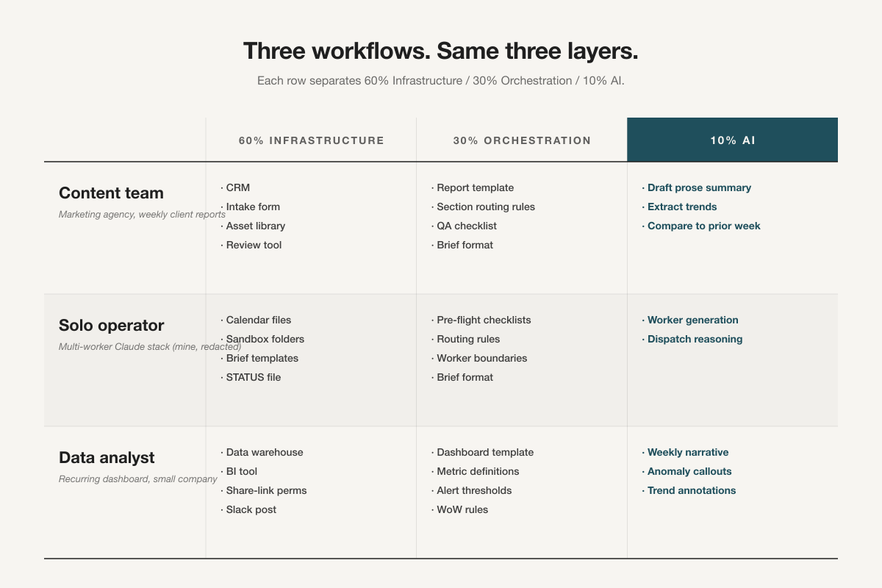Click 'Recurring dashboard, small company' caption
The width and height of the screenshot is (882, 588).
pyautogui.click(x=137, y=479)
